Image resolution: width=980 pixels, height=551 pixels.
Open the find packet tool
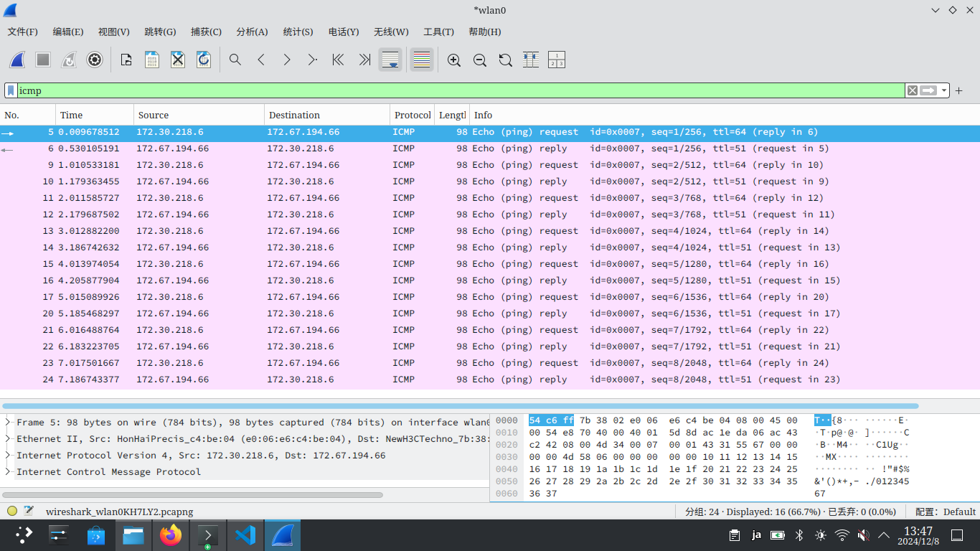235,60
